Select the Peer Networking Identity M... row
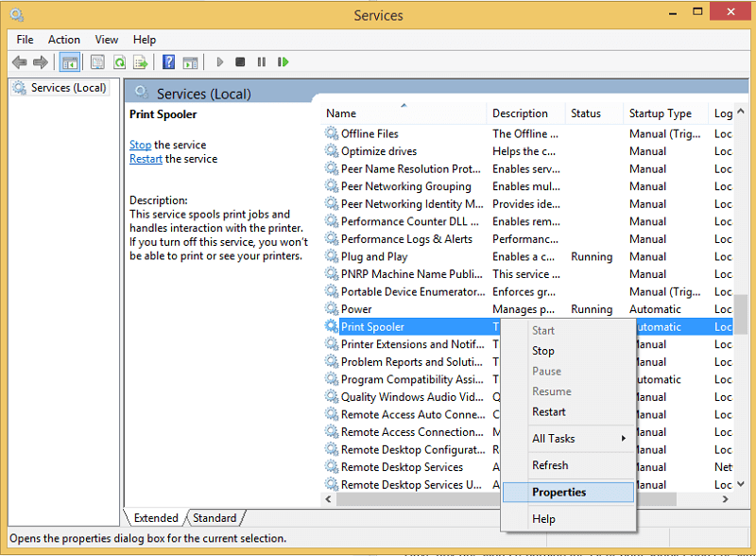 pyautogui.click(x=528, y=204)
